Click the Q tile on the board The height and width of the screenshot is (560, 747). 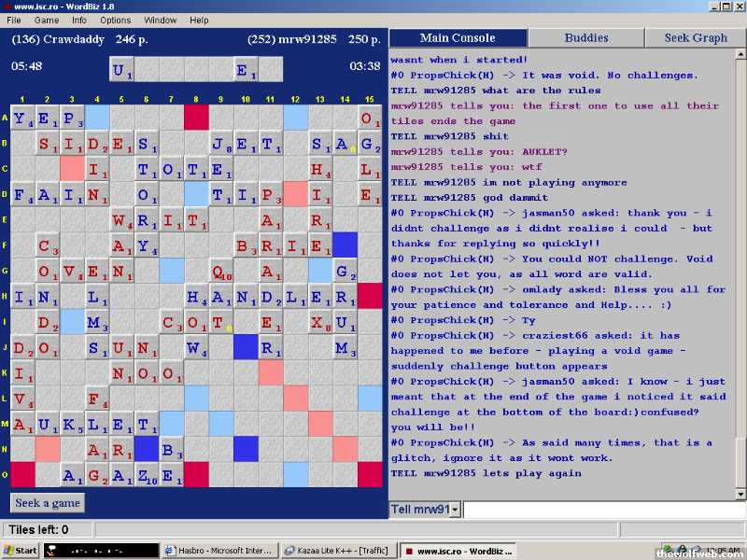[221, 272]
